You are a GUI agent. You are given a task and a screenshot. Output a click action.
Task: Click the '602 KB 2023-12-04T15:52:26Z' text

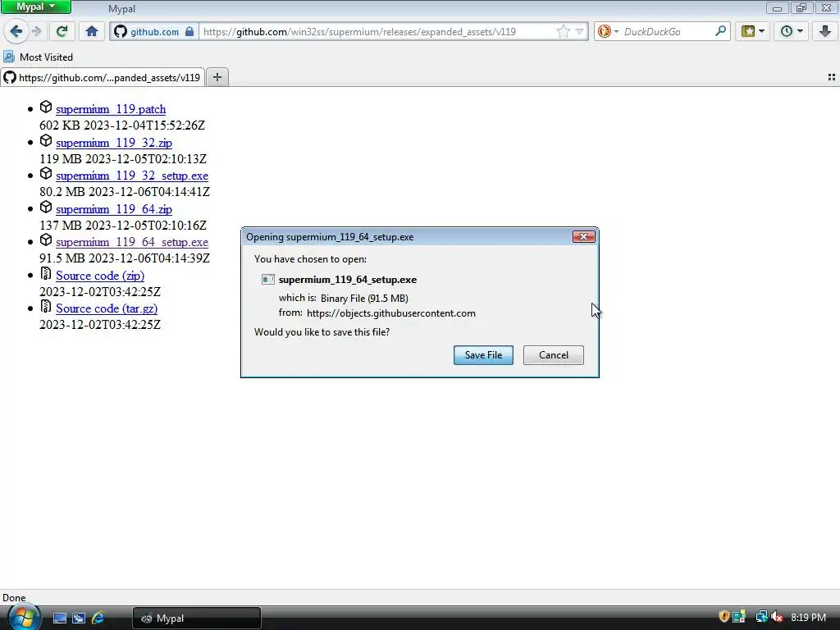(122, 126)
